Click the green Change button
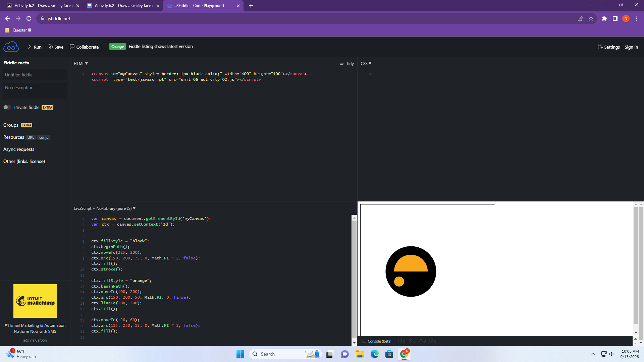 (x=117, y=47)
